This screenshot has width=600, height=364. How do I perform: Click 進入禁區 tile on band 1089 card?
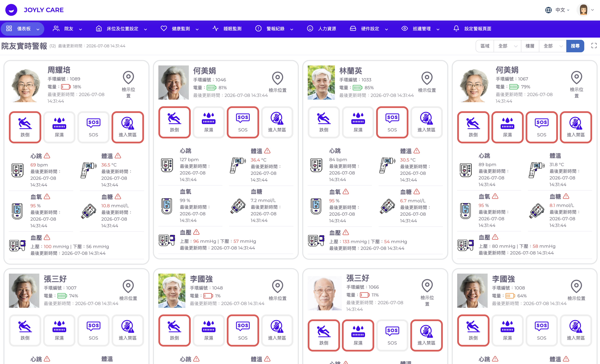[x=128, y=127]
